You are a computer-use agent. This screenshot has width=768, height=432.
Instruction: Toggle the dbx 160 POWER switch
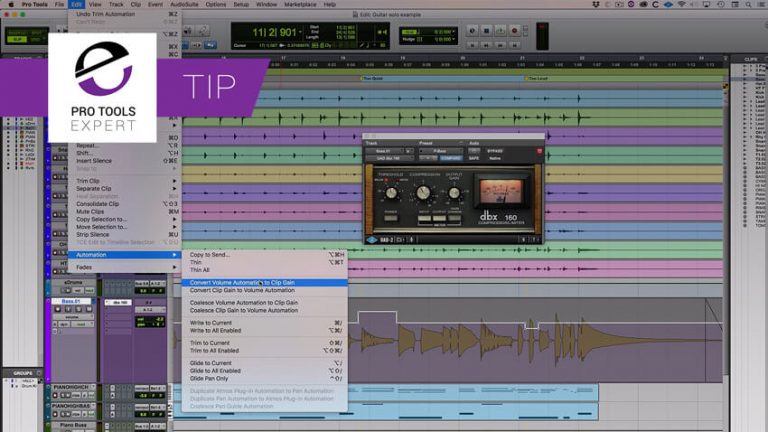391,217
